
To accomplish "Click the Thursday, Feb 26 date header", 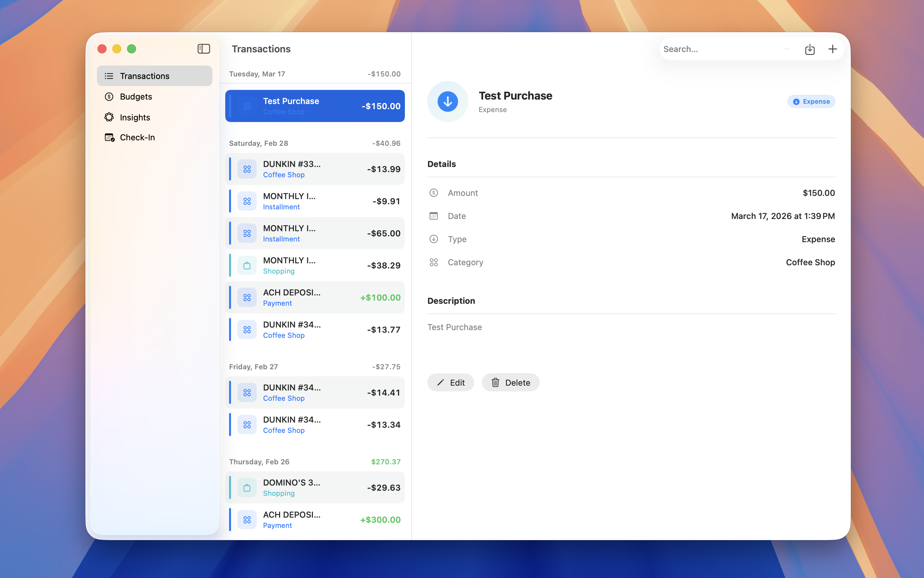I will [x=259, y=462].
